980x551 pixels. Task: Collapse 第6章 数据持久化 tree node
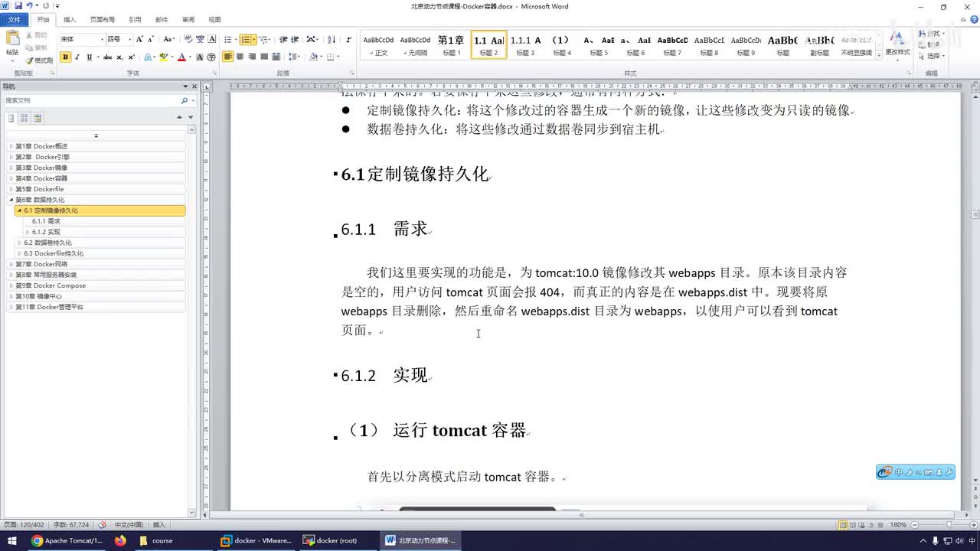point(11,200)
